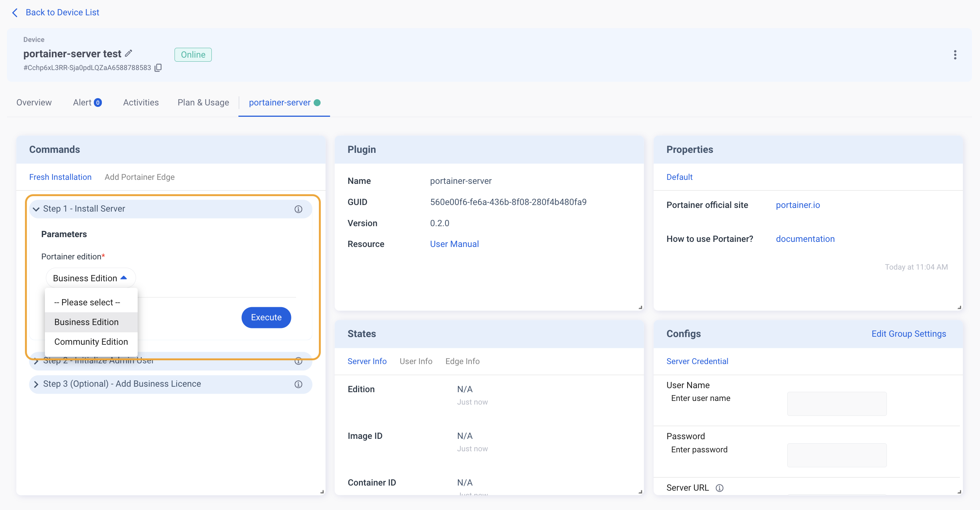Expand Step 3 (Optional) - Add Business Licence
Image resolution: width=980 pixels, height=510 pixels.
[171, 384]
